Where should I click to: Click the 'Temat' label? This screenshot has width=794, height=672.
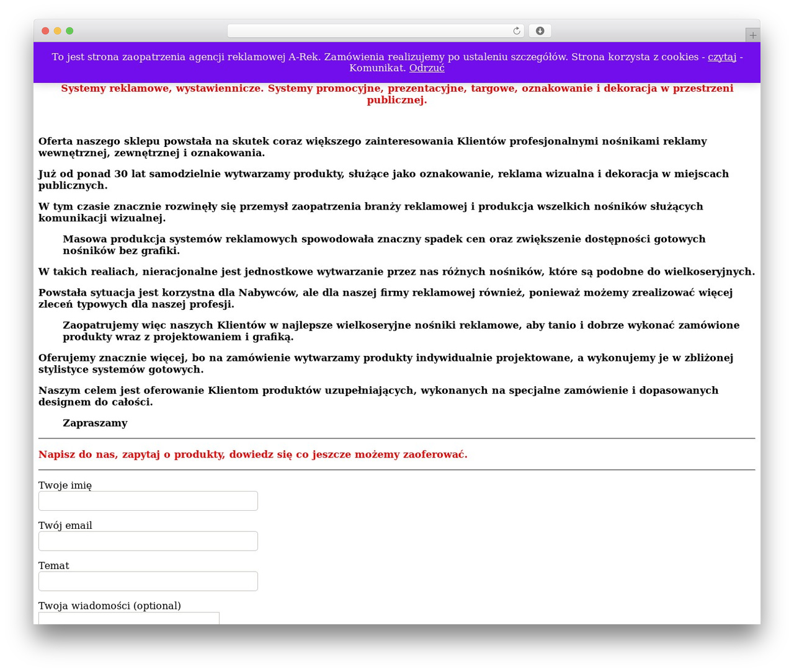pos(54,566)
